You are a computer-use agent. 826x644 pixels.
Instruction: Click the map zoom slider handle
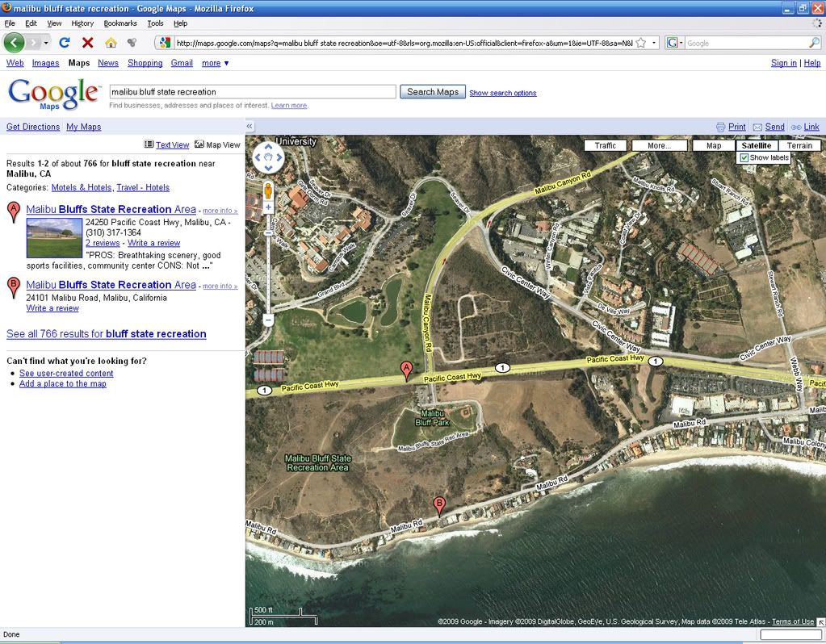coord(268,232)
